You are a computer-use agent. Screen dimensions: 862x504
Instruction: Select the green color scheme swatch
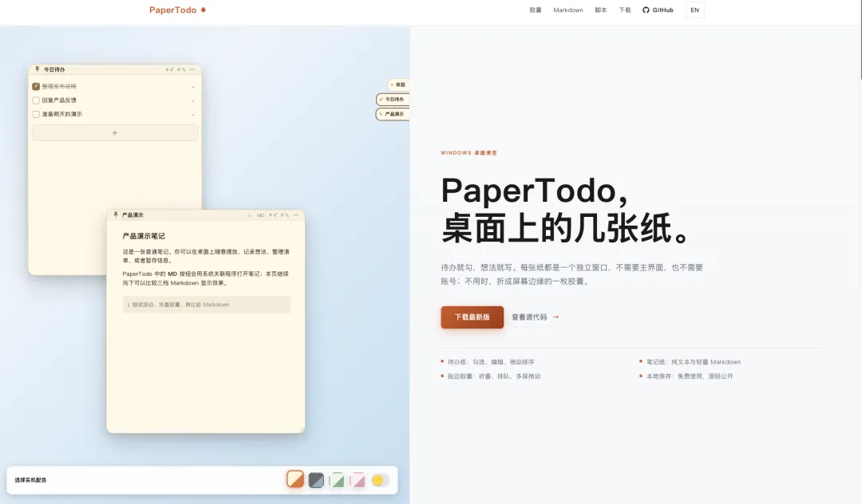[x=337, y=480]
